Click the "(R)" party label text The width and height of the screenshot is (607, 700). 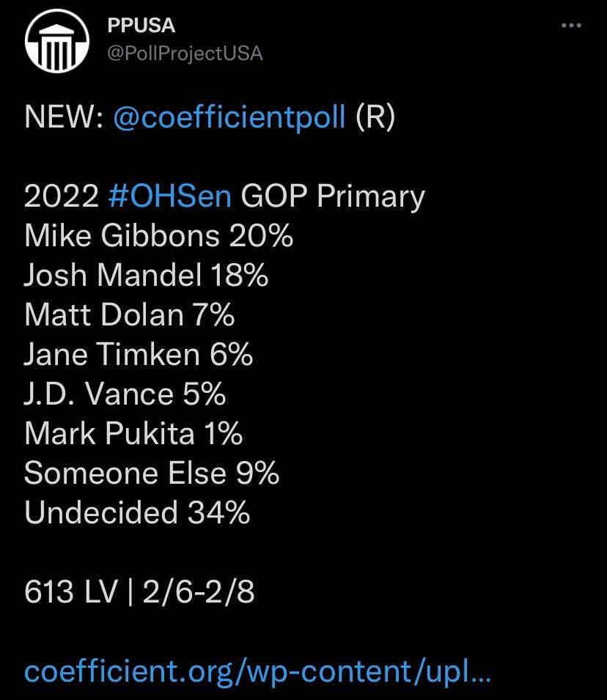[x=375, y=117]
